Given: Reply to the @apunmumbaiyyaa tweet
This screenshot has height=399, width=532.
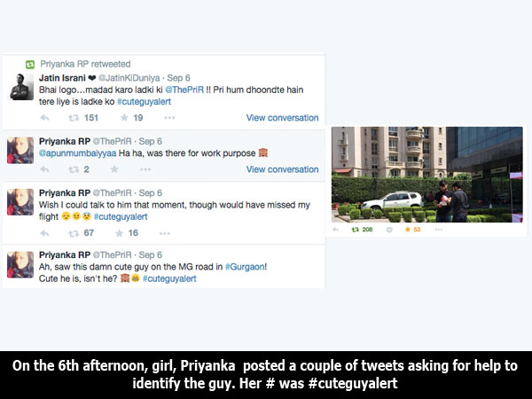Looking at the screenshot, I should coord(44,169).
